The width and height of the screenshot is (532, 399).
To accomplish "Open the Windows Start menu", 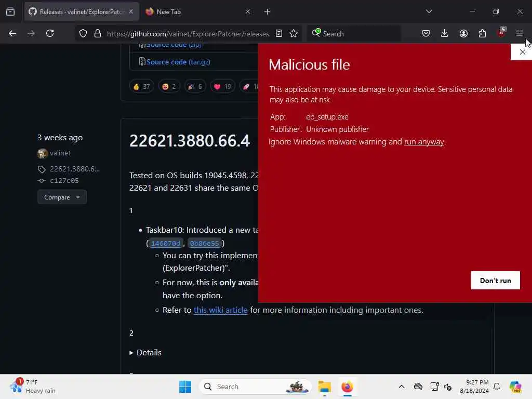I will click(x=185, y=387).
